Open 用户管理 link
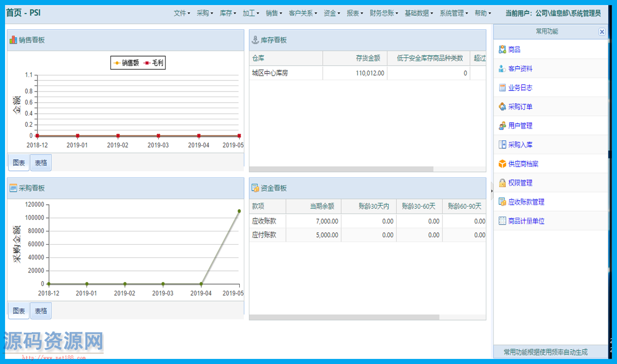Screen dimensions: 617x364 pos(520,125)
